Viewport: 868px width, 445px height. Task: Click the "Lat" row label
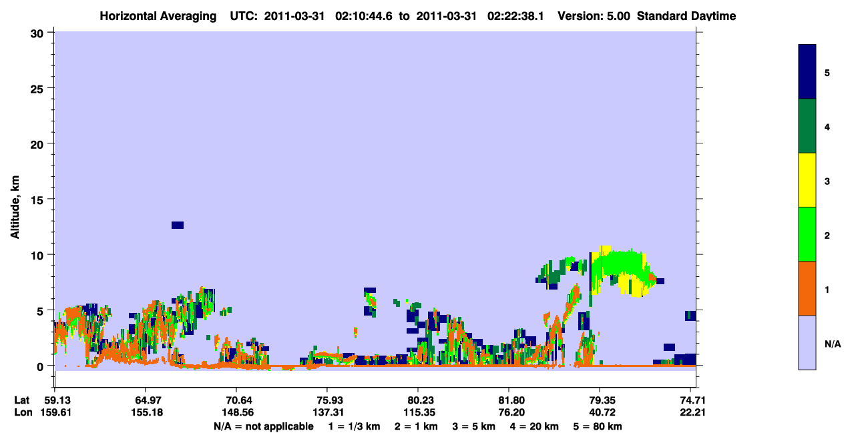pos(21,400)
